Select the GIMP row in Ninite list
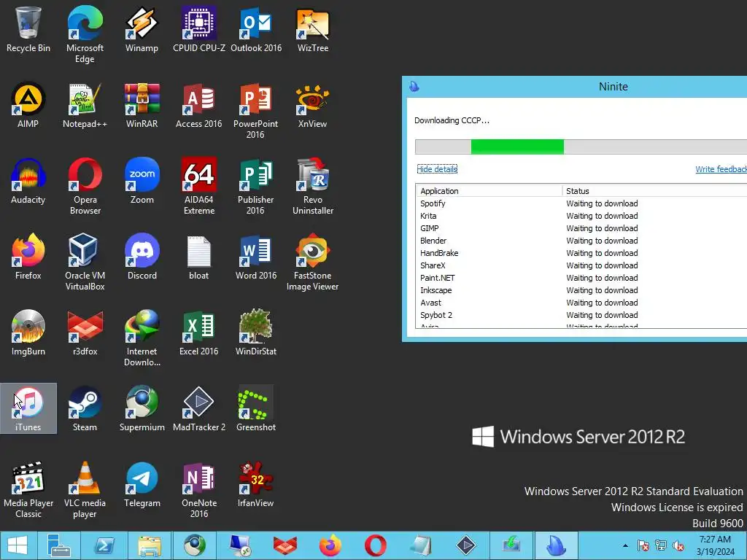The image size is (747, 560). [581, 228]
